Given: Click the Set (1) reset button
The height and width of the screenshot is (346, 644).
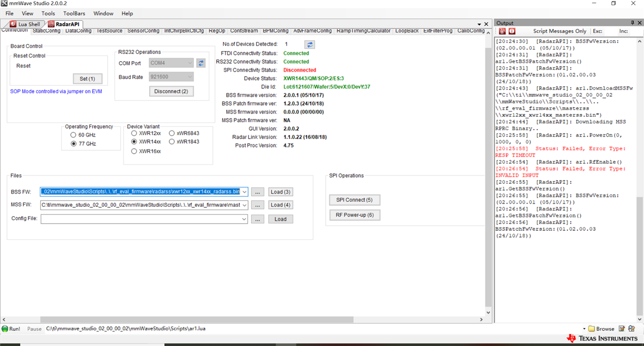Looking at the screenshot, I should (87, 79).
